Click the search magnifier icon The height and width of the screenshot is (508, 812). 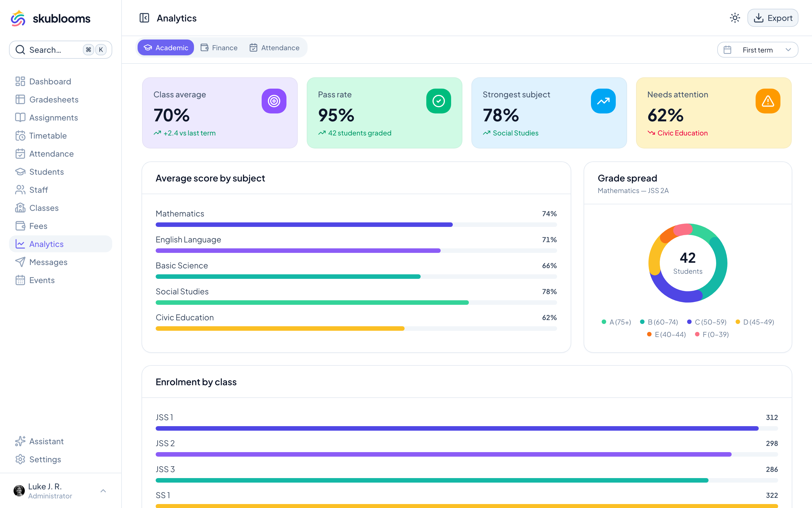[x=20, y=50]
